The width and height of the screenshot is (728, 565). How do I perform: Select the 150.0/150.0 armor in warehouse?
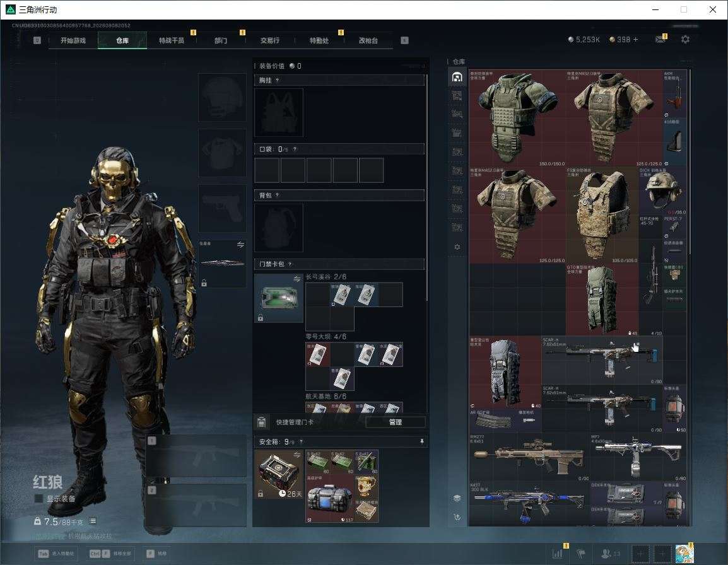517,119
